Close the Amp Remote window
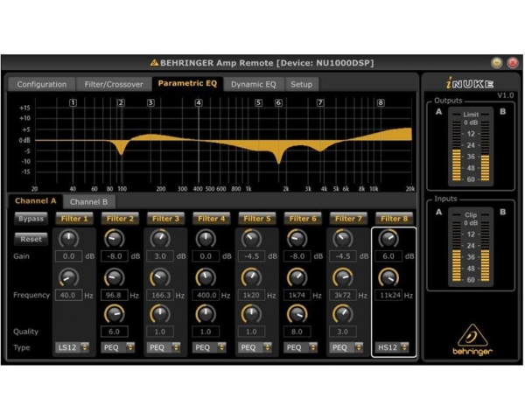 point(512,63)
